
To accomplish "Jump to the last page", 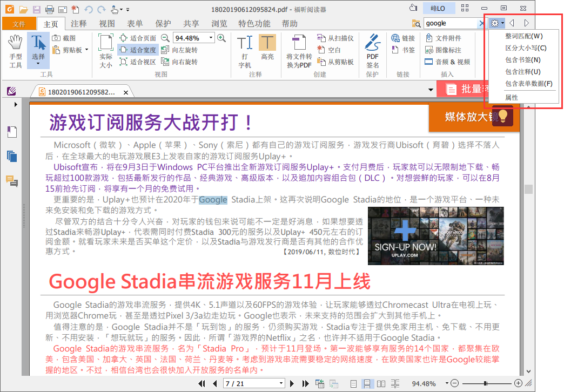I will pos(305,384).
